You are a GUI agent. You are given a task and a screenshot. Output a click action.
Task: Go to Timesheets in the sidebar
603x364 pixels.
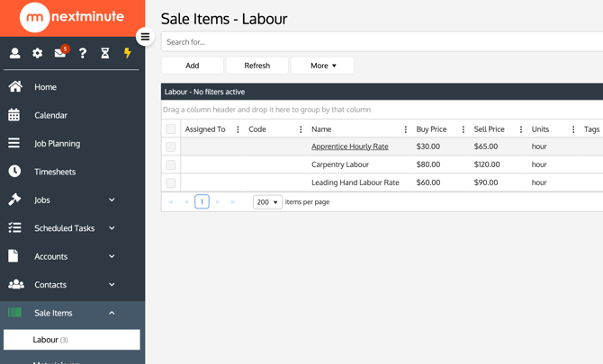point(55,172)
